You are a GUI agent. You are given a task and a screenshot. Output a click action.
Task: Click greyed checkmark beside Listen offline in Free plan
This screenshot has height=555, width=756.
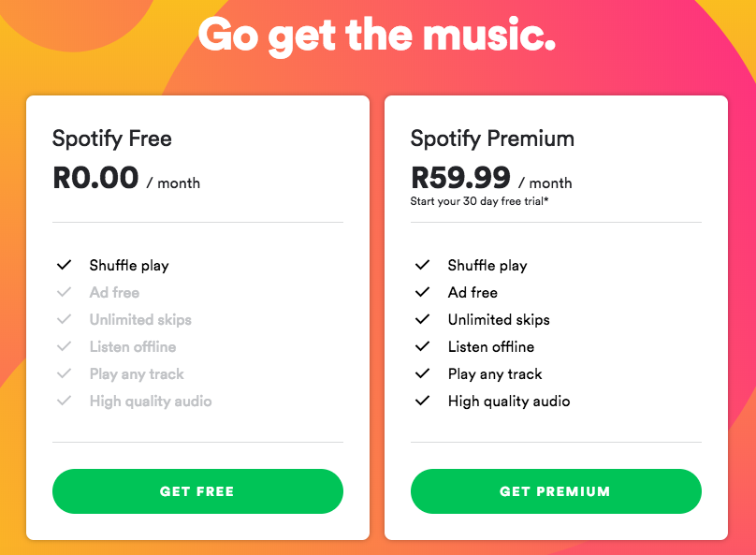tap(64, 346)
